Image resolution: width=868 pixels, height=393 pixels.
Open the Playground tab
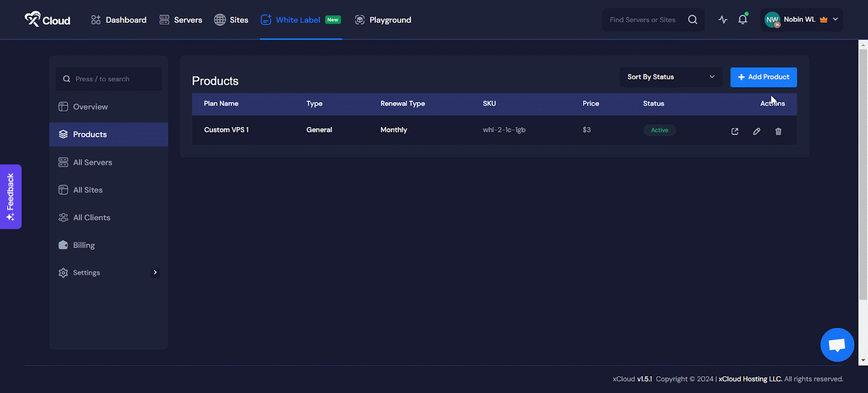(x=383, y=20)
